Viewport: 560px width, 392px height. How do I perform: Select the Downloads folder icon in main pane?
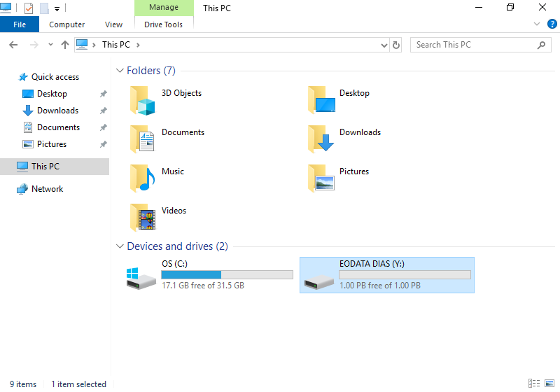321,139
